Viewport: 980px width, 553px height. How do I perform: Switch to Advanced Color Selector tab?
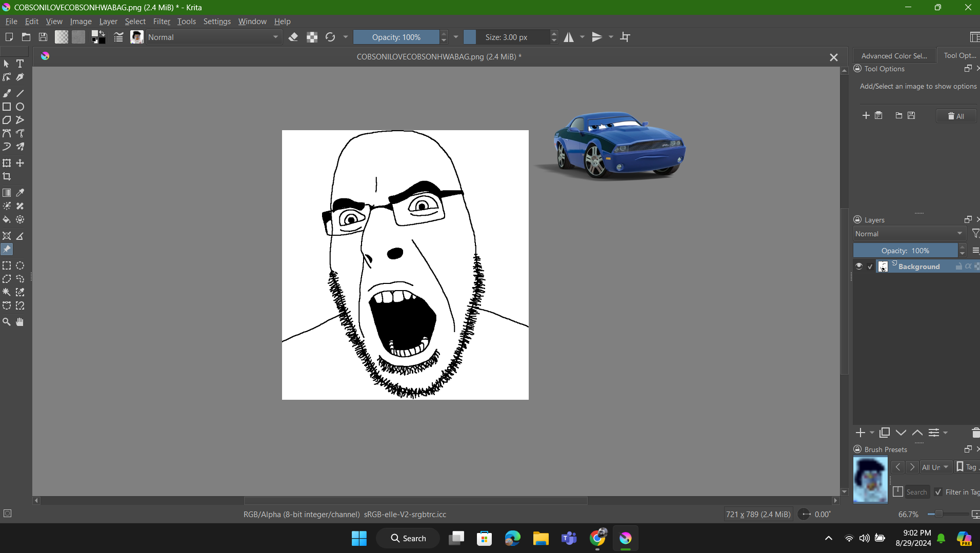(894, 55)
